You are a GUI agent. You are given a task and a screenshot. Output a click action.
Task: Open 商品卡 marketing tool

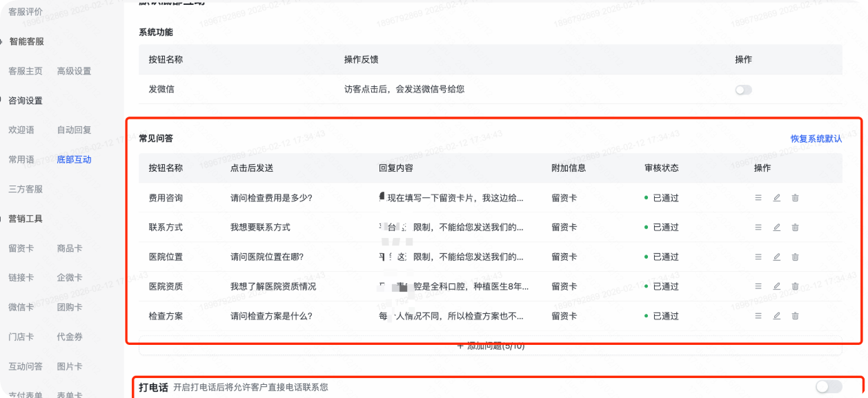[70, 248]
